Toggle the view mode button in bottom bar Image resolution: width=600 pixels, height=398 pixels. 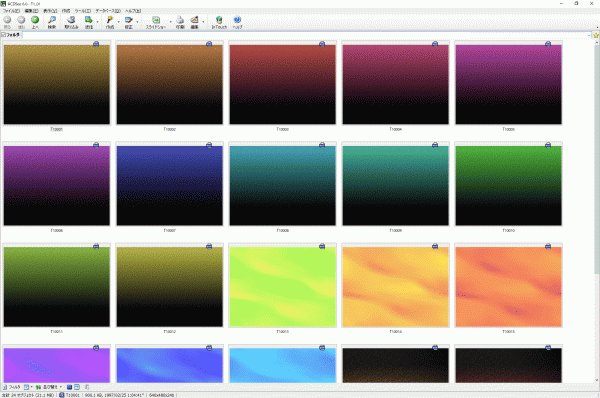(x=27, y=387)
